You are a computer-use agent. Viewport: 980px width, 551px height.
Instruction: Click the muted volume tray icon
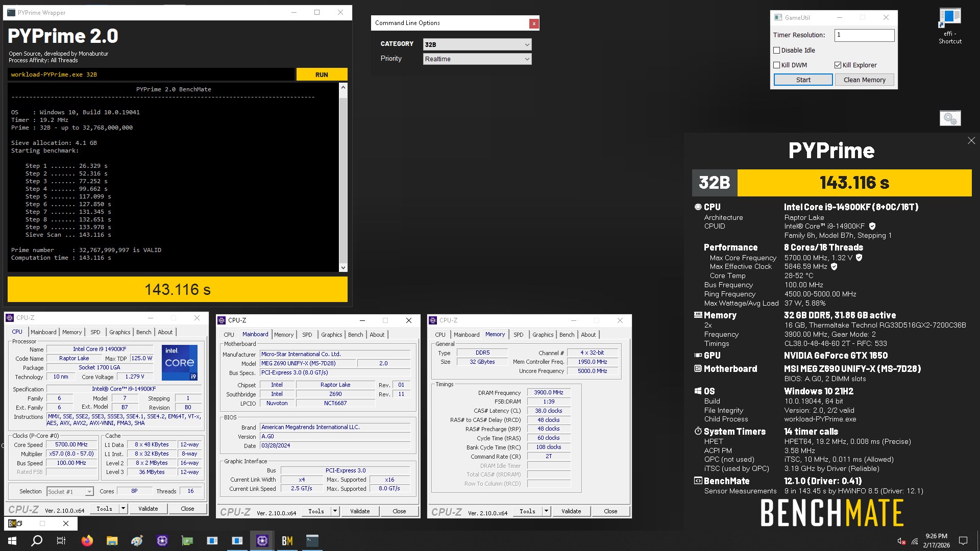pyautogui.click(x=901, y=541)
